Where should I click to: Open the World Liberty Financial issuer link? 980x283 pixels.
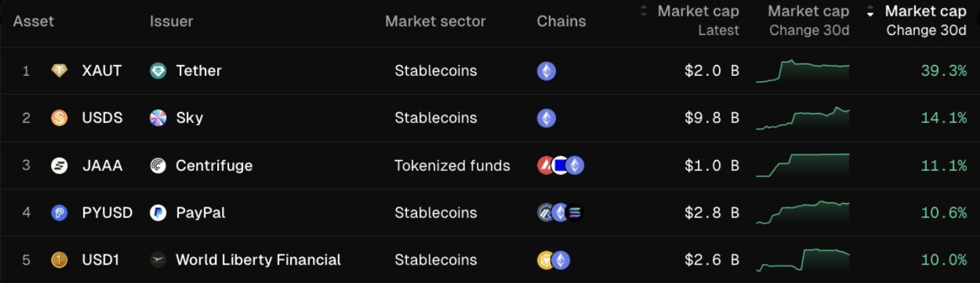click(x=258, y=260)
